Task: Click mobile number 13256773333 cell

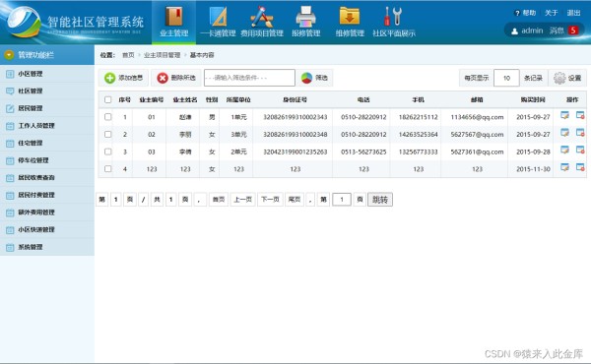Action: click(x=418, y=152)
